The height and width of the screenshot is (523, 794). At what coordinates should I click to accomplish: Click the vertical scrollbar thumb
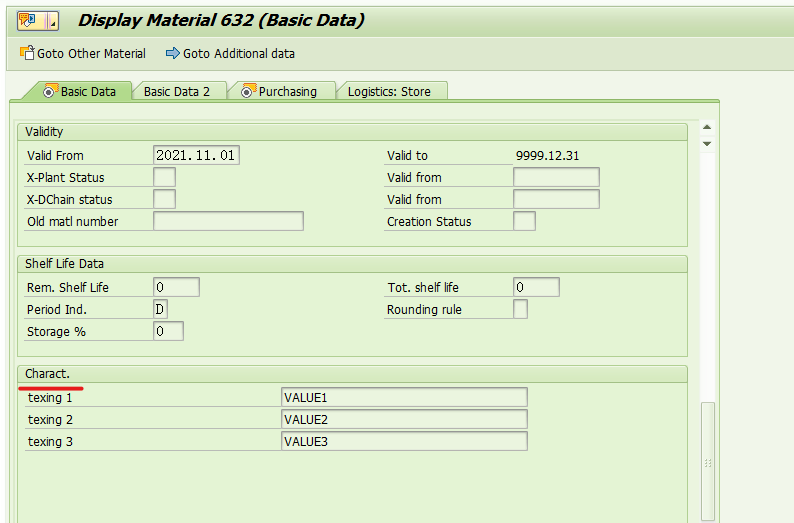(708, 462)
